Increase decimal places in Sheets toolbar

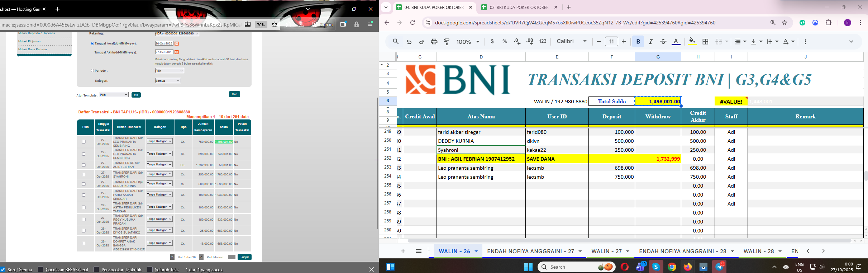click(530, 42)
